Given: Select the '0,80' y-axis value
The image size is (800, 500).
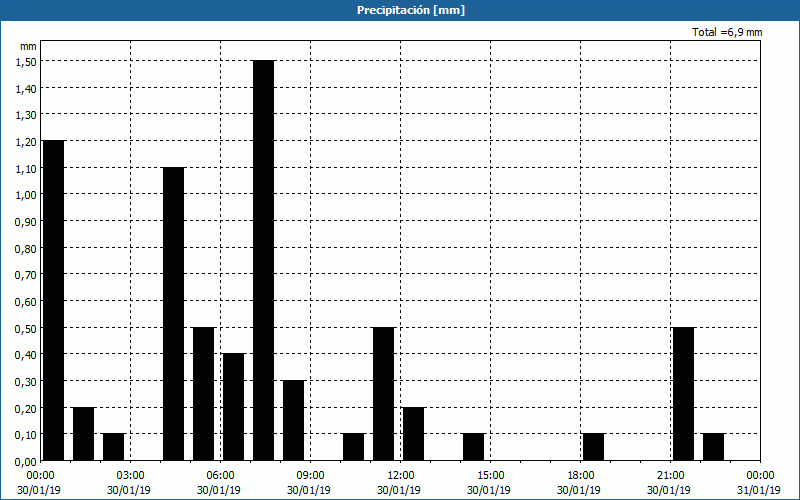Looking at the screenshot, I should click(x=26, y=248).
